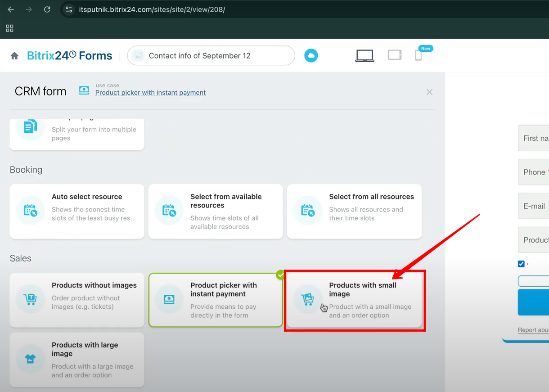Pick Select from all resources card
The height and width of the screenshot is (392, 549).
(354, 211)
